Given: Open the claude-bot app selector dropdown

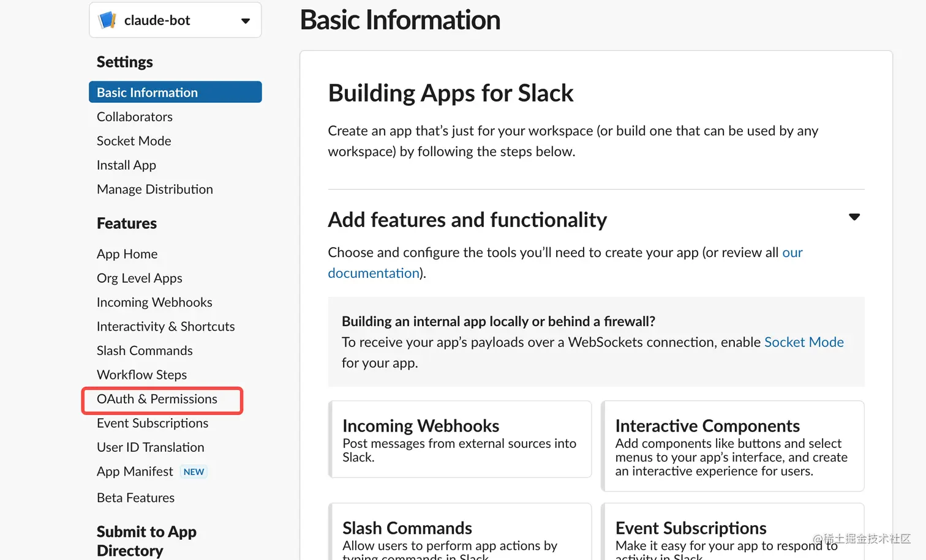Looking at the screenshot, I should 175,20.
